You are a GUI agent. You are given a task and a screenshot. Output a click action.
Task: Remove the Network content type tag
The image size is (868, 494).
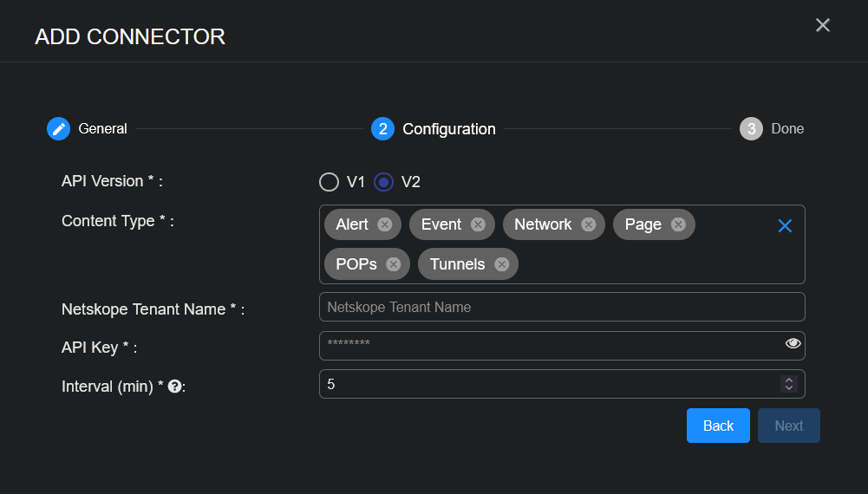coord(589,224)
